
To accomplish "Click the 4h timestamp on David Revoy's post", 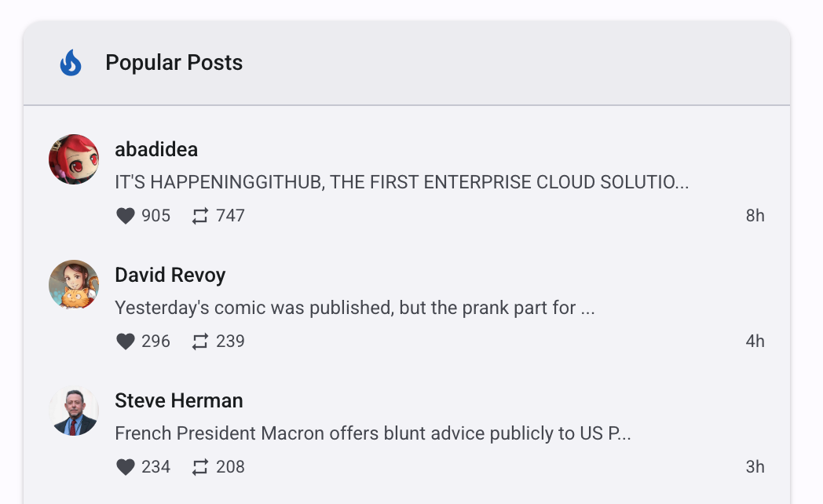I will pos(755,341).
